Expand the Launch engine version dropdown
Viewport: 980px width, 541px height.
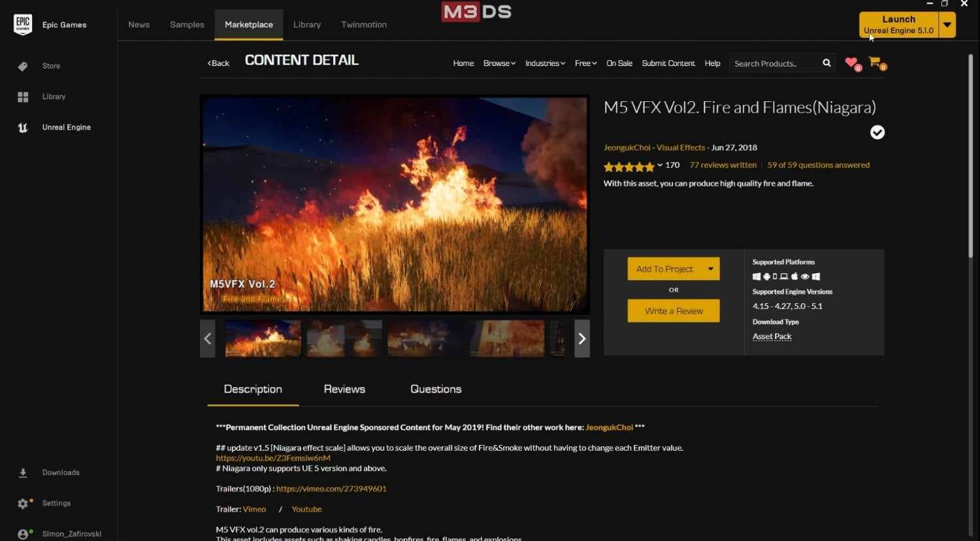tap(947, 25)
